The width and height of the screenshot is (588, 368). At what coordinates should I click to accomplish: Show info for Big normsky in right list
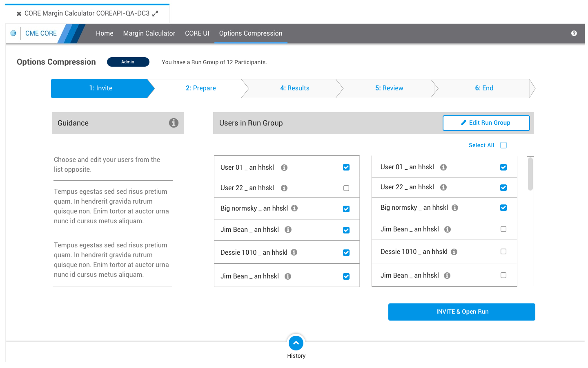(455, 208)
